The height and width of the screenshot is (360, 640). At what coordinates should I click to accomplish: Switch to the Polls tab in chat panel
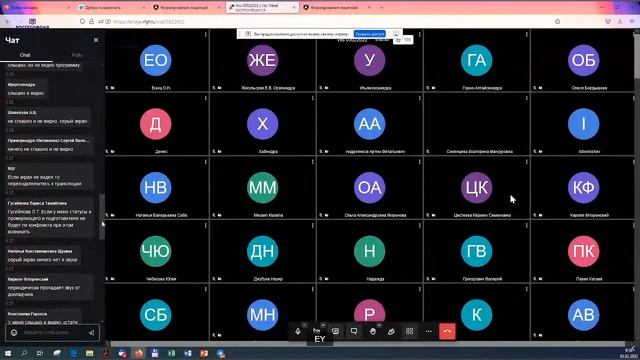tap(77, 55)
